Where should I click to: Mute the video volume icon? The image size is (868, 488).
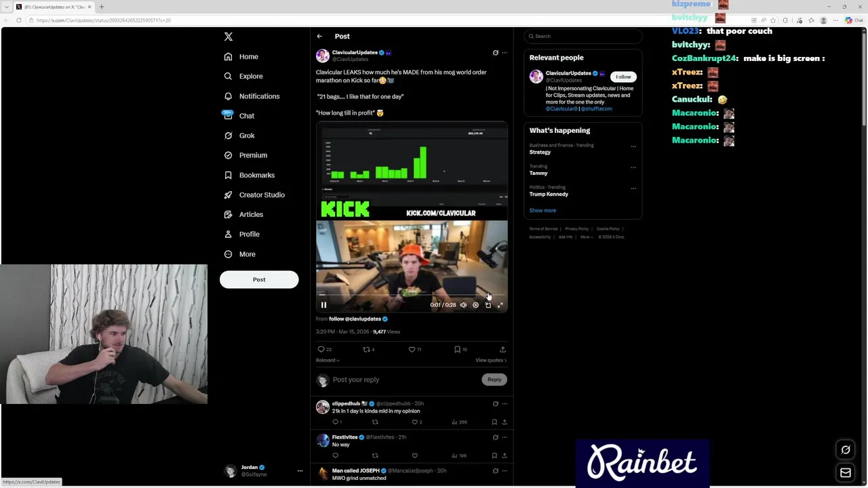(463, 305)
